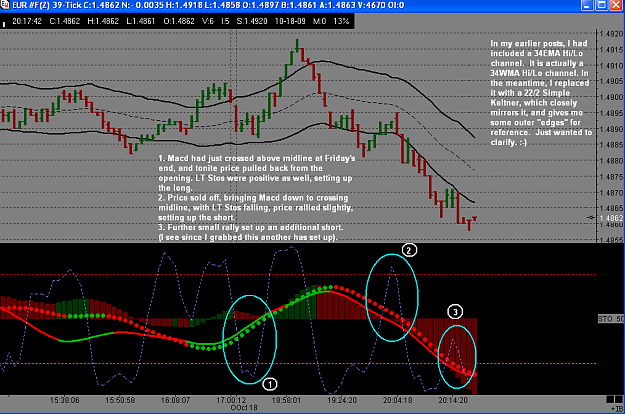The image size is (625, 414).
Task: Click the current price marker 1.4862
Action: tap(611, 218)
